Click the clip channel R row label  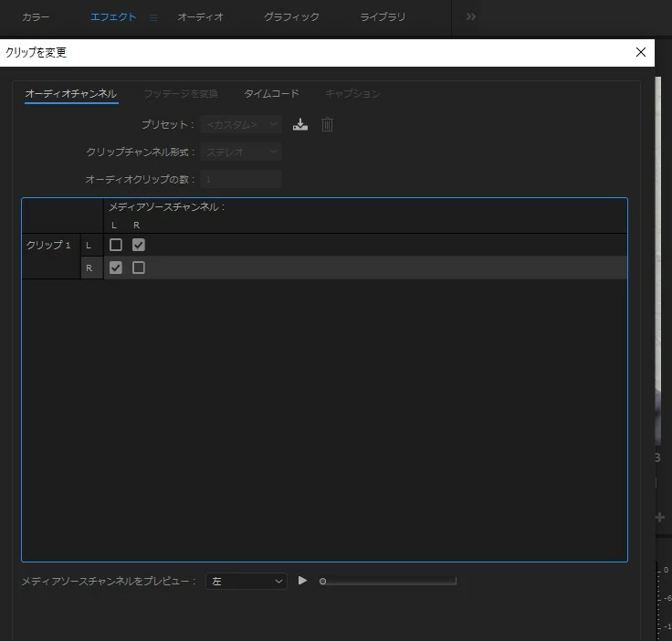(x=89, y=268)
